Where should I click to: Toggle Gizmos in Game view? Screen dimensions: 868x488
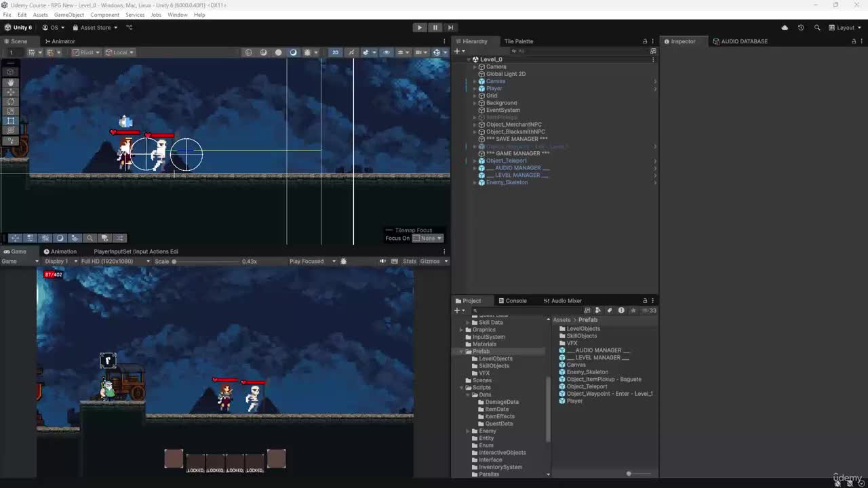coord(434,262)
